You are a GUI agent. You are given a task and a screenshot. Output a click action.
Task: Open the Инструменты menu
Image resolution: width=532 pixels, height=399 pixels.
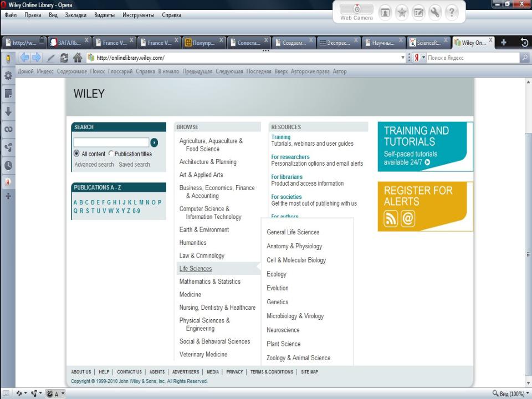139,15
